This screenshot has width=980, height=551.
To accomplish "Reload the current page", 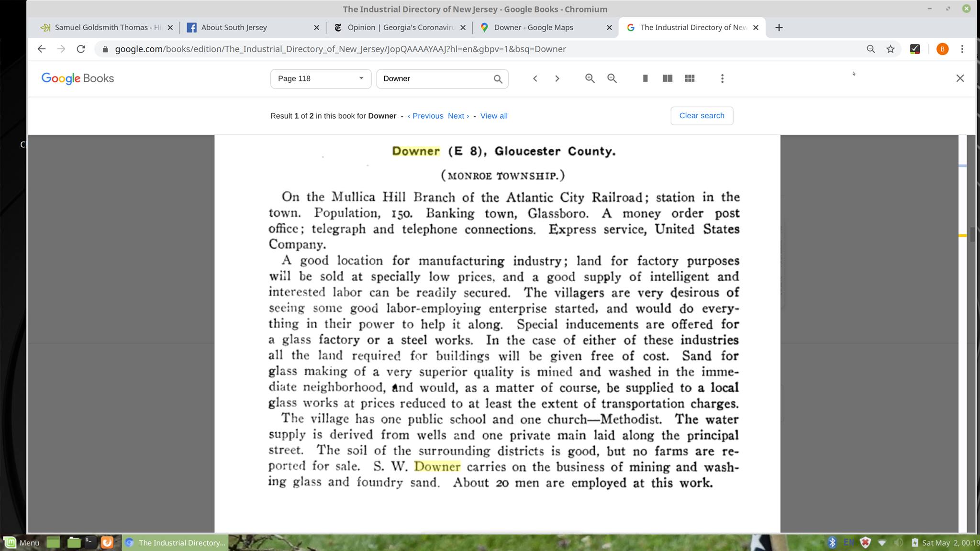I will pyautogui.click(x=81, y=49).
